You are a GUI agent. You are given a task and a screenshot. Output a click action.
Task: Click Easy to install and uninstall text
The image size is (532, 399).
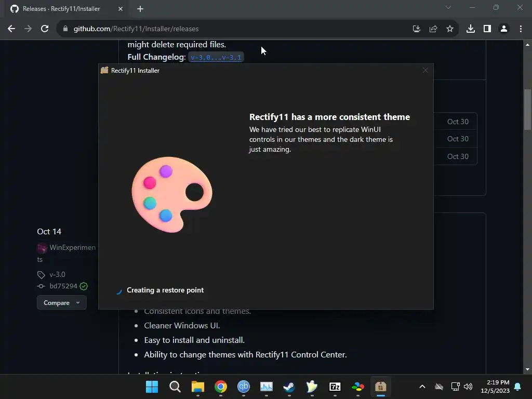pos(194,340)
